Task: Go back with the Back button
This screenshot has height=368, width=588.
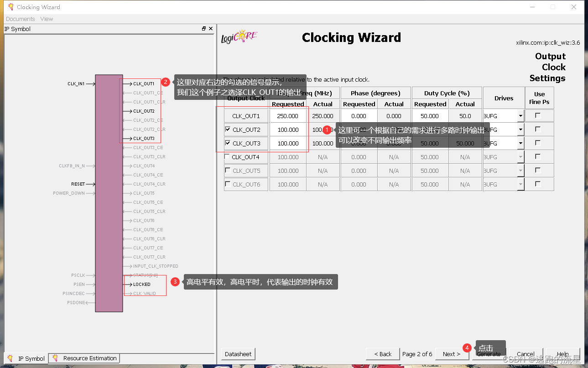Action: click(383, 354)
